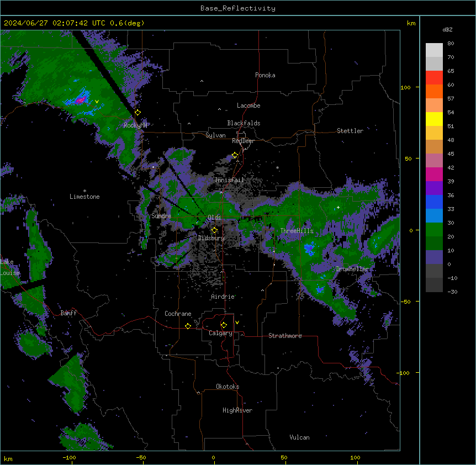Click the Banff town label
The height and width of the screenshot is (465, 476).
pyautogui.click(x=68, y=313)
